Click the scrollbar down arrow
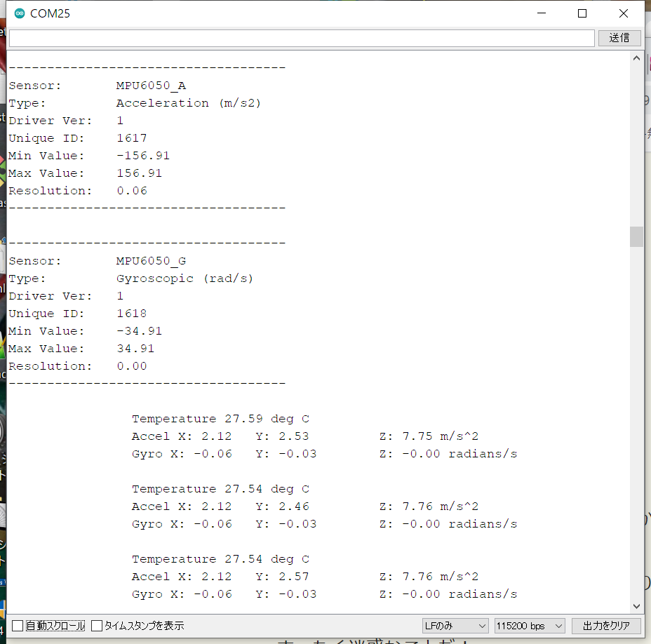Screen dimensions: 651x644 click(x=636, y=606)
